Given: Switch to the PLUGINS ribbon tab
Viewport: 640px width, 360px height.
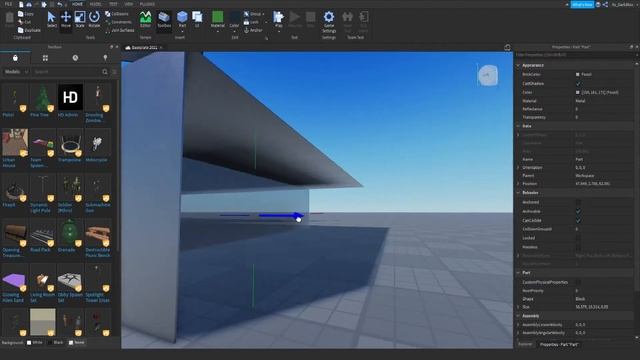Looking at the screenshot, I should (147, 4).
